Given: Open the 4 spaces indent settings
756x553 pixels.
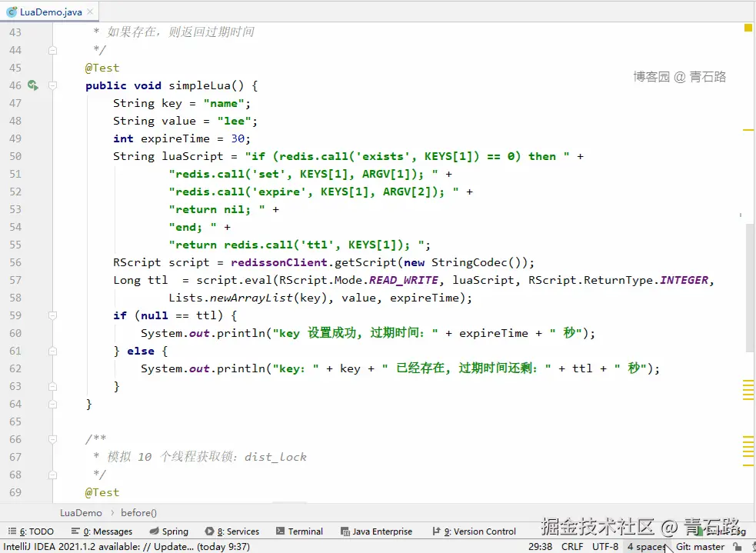Looking at the screenshot, I should coord(646,547).
